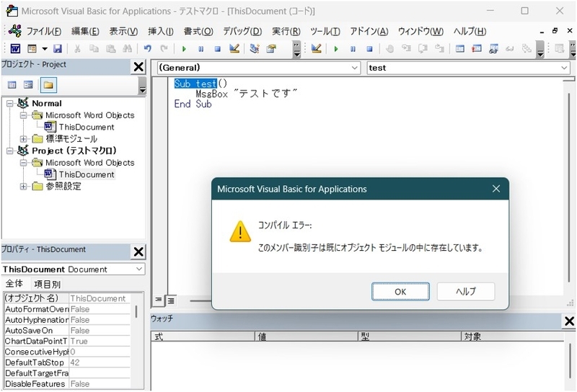Viewport: 577px width, 392px height.
Task: Click Reset stop icon on Debug toolbar
Action: pyautogui.click(x=369, y=48)
